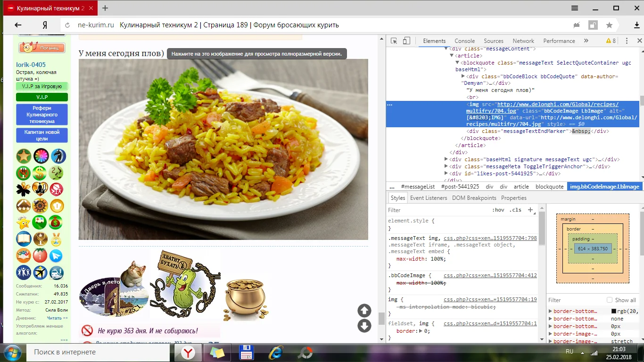
Task: Select #post-5441925 in the breadcrumb
Action: (460, 187)
